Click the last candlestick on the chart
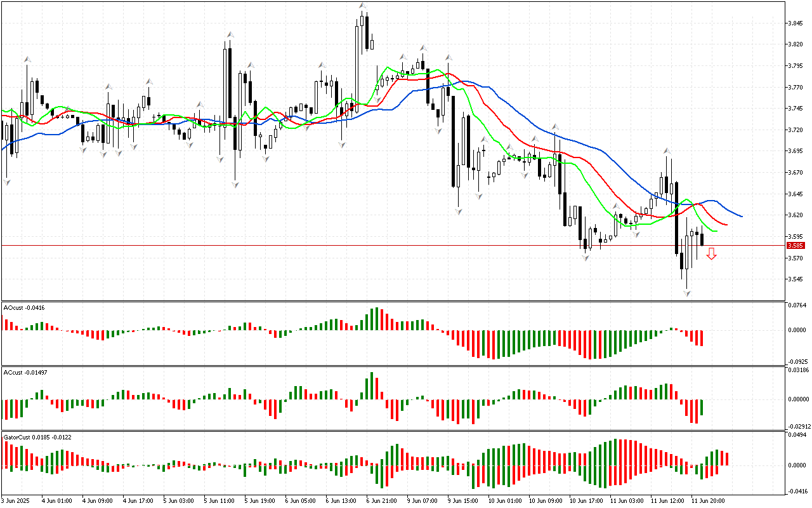This screenshot has width=812, height=508. [x=702, y=239]
